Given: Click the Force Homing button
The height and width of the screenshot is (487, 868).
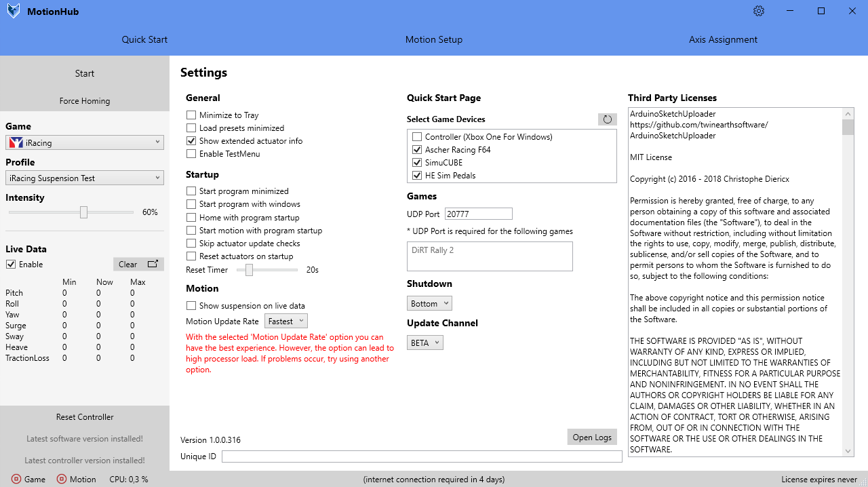Looking at the screenshot, I should [x=85, y=101].
